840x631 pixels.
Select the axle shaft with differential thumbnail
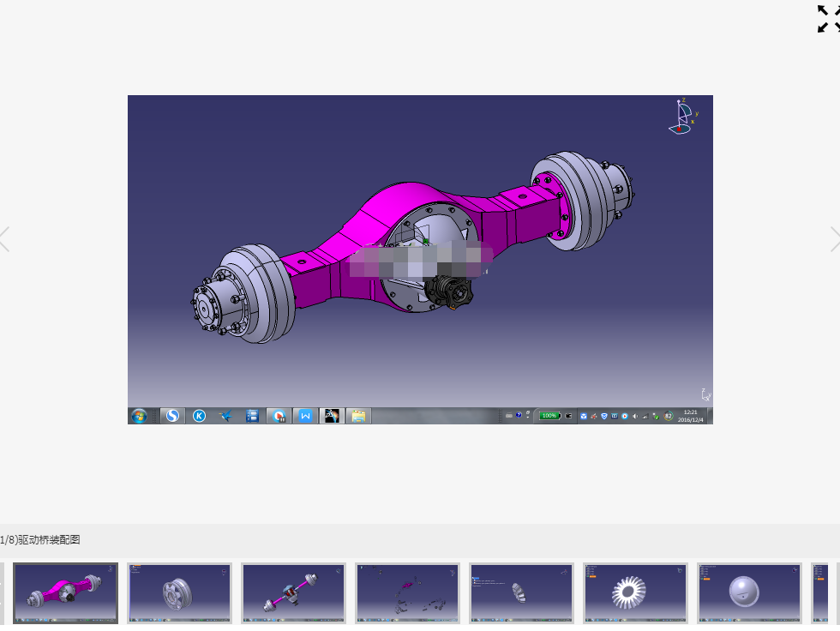293,593
